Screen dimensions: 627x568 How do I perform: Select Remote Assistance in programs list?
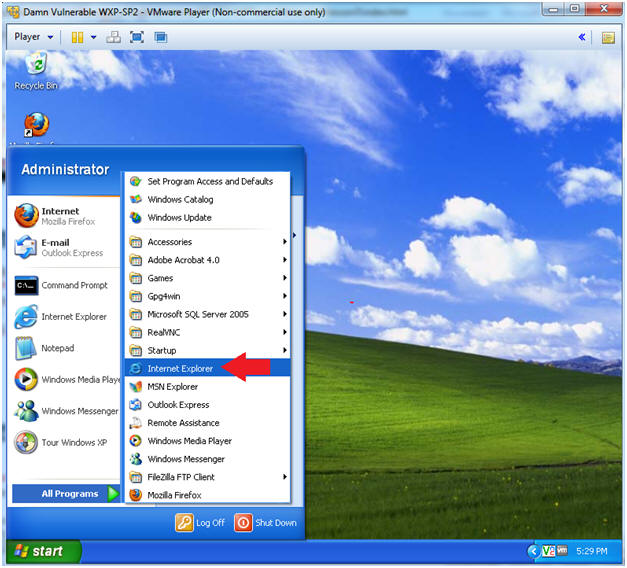208,423
